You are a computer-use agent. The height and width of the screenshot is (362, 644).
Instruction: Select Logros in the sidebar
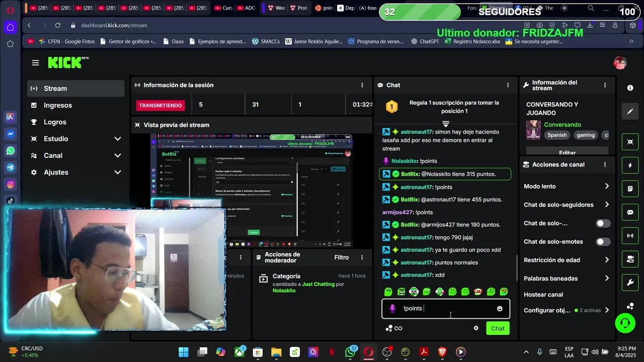pos(75,122)
